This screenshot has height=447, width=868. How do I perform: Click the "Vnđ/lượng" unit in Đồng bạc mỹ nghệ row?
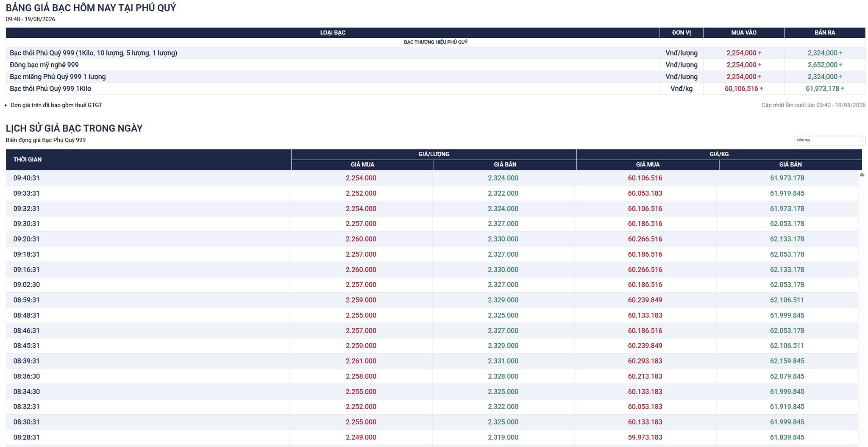(x=682, y=65)
